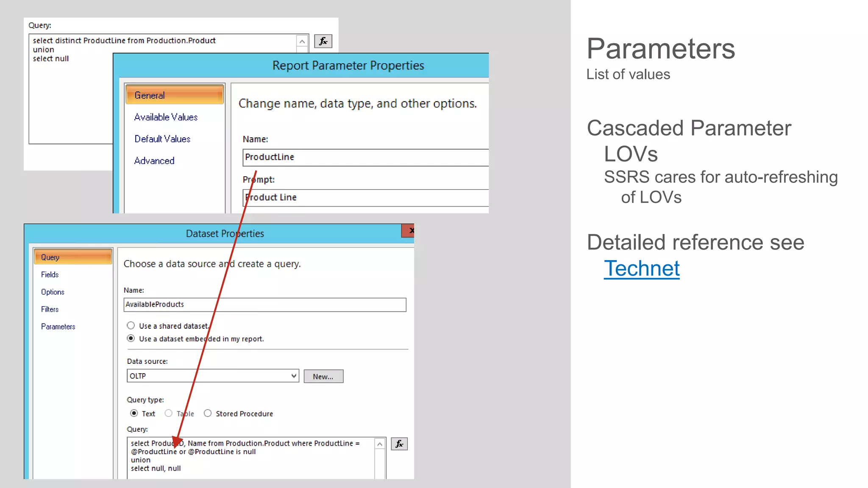
Task: Click 'Detailed reference see' text
Action: tap(696, 242)
